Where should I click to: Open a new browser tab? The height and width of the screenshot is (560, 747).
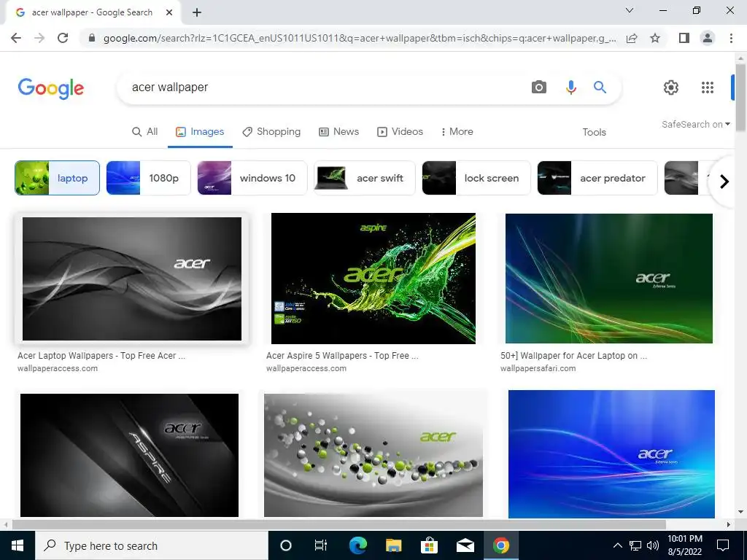pyautogui.click(x=197, y=12)
